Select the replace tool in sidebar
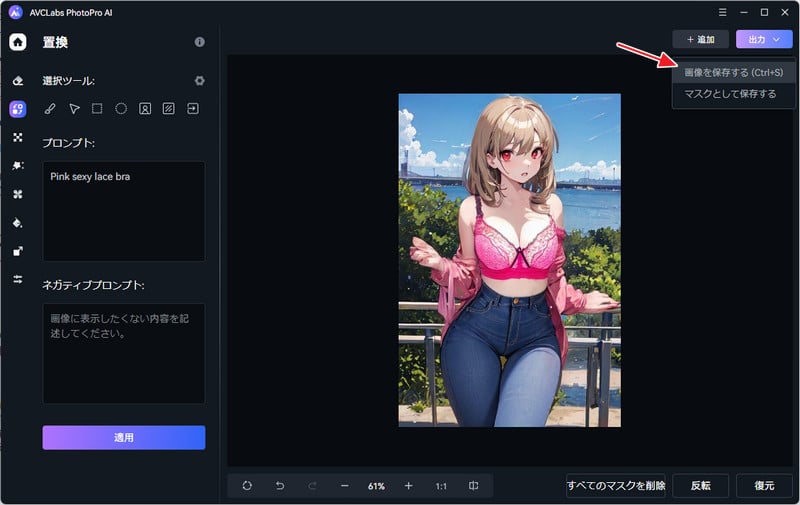 tap(18, 109)
